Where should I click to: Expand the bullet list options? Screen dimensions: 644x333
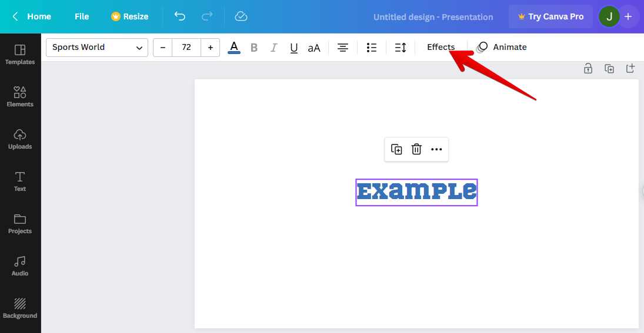pos(372,48)
